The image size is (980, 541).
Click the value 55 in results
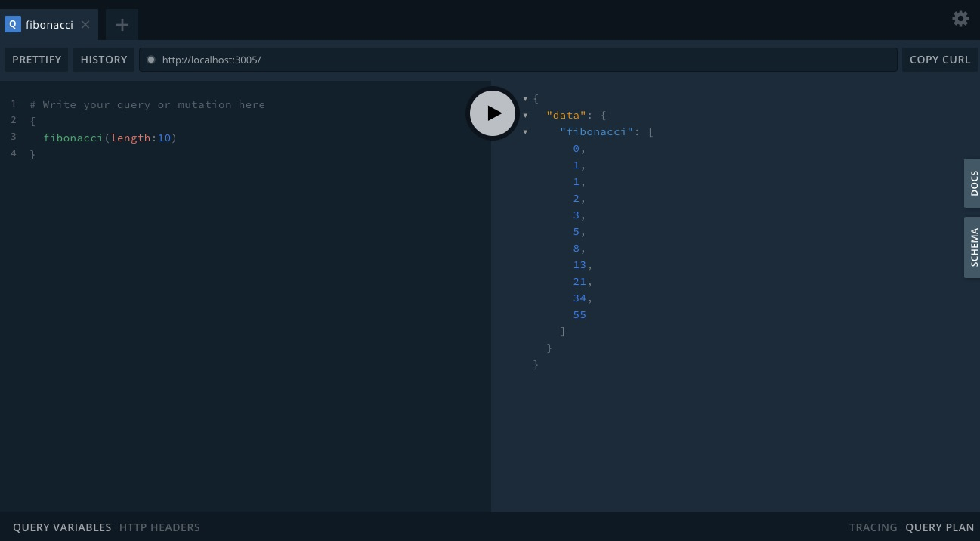(580, 314)
